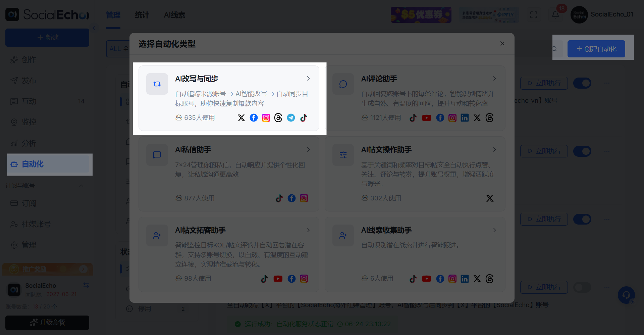Screen dimensions: 644x335
Task: Click the Threads icon in AI线索收集助手
Action: [x=490, y=279]
